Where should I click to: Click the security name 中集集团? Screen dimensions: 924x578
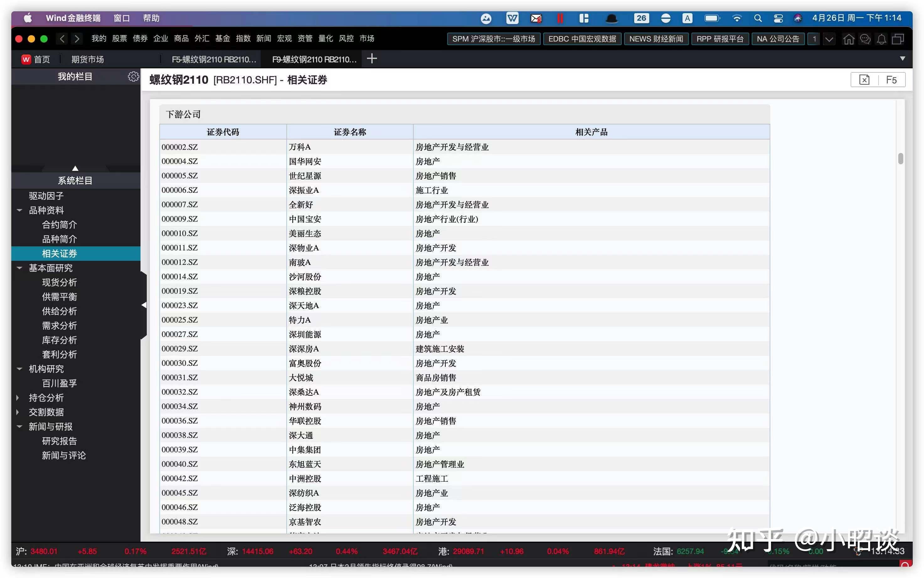coord(305,449)
